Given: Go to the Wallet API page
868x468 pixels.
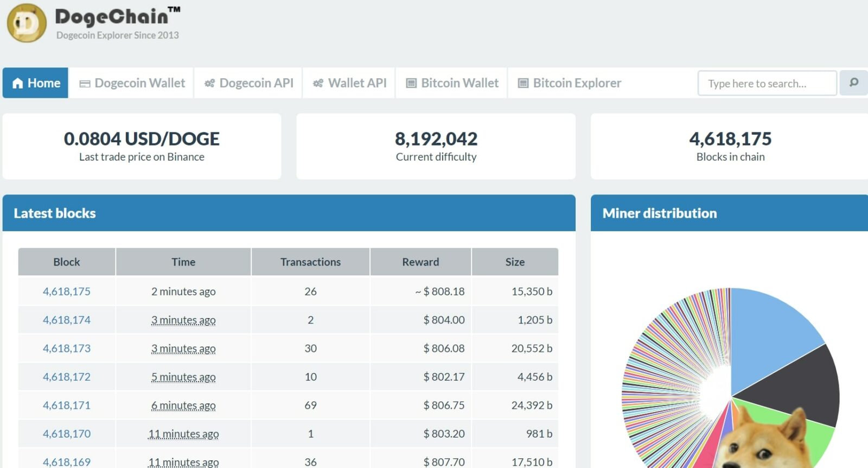Looking at the screenshot, I should [x=349, y=83].
